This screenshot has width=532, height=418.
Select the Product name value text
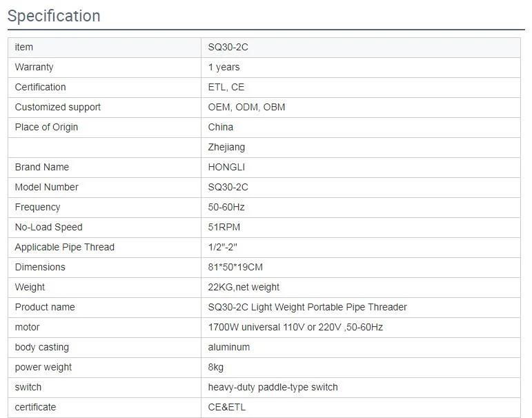click(x=307, y=308)
